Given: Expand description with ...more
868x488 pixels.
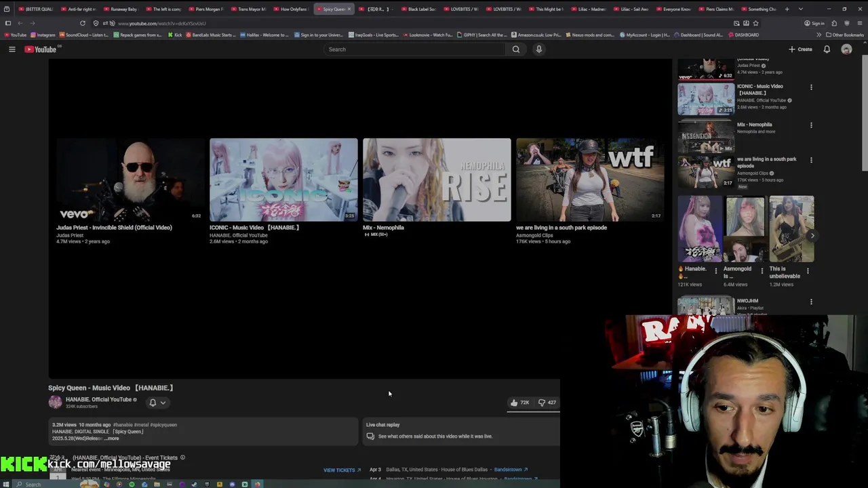Looking at the screenshot, I should [x=111, y=439].
